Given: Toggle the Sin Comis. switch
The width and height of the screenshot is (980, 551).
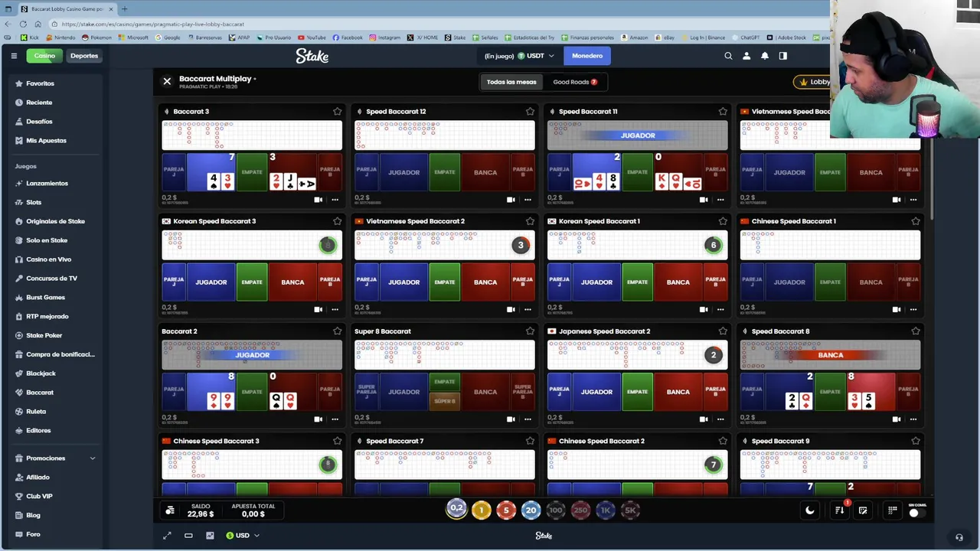Looking at the screenshot, I should coord(917,513).
